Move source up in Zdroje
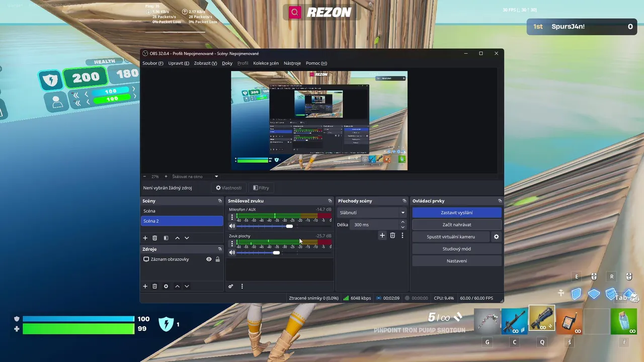The width and height of the screenshot is (644, 362). (x=177, y=286)
